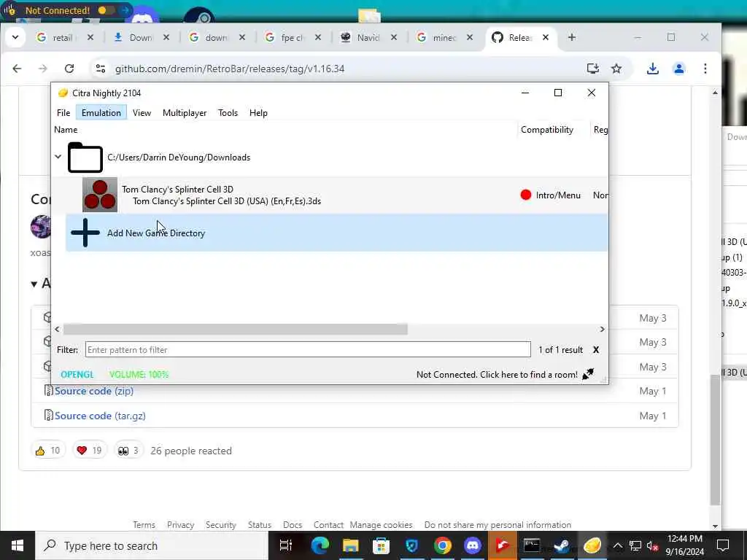Screen dimensions: 747x560
Task: Select the Downloads folder icon
Action: coord(85,157)
